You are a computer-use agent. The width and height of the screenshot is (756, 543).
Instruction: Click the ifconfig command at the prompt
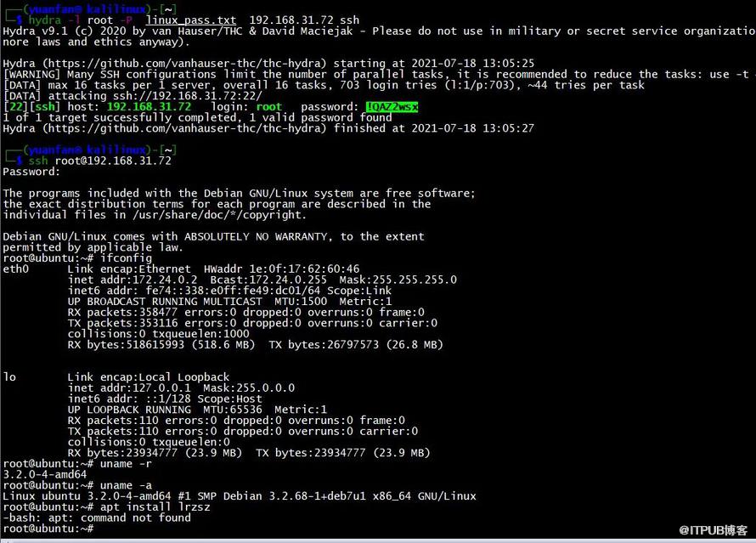coord(126,258)
